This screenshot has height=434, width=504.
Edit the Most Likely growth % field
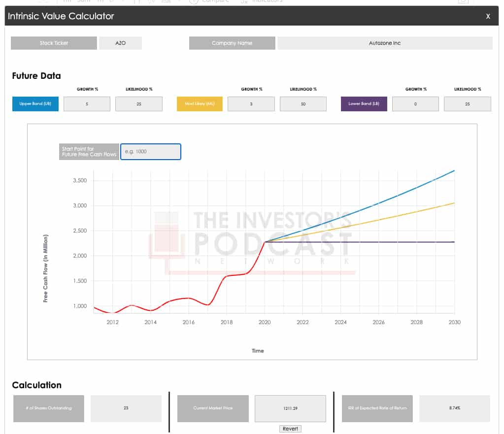[251, 104]
